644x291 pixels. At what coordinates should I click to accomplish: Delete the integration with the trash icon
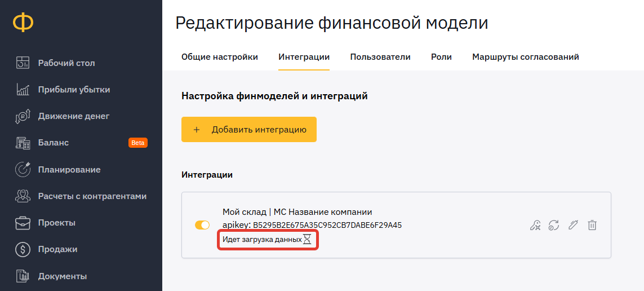[592, 225]
